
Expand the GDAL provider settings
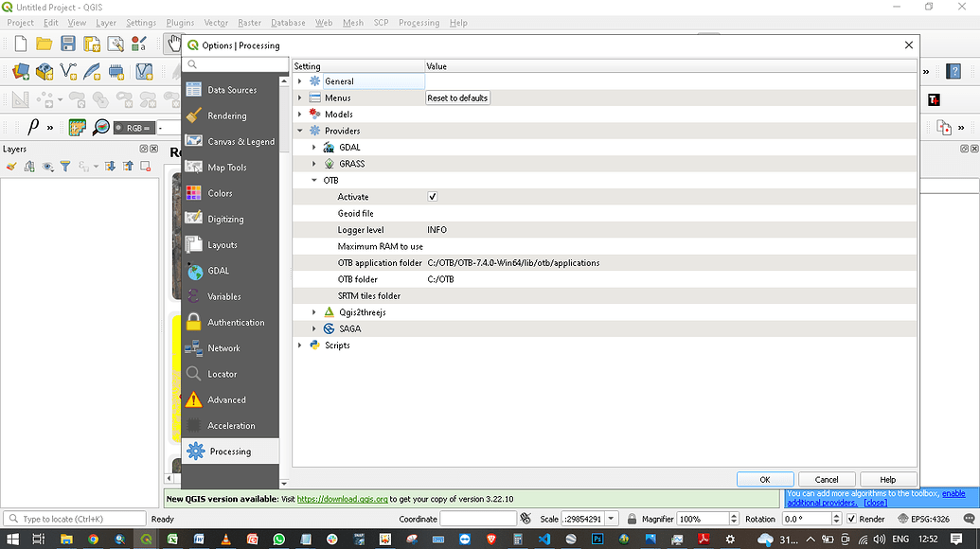tap(314, 147)
